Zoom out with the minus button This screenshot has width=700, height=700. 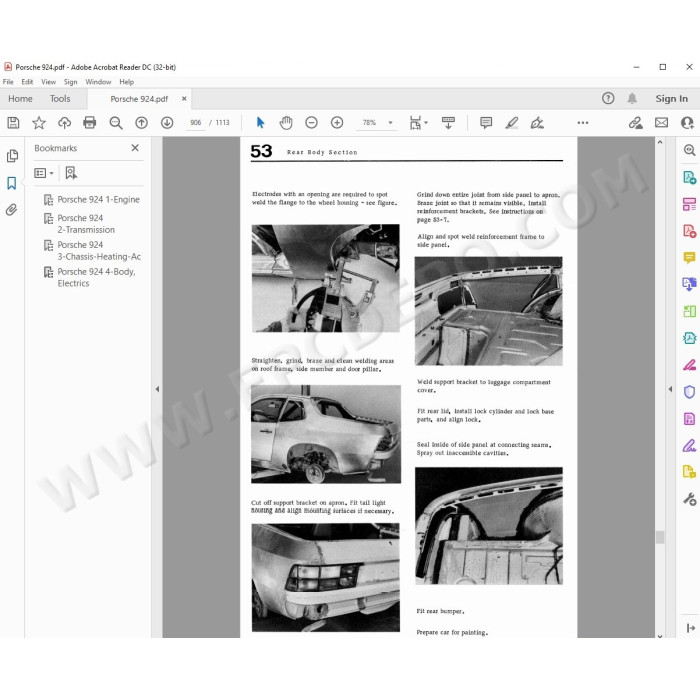coord(311,123)
